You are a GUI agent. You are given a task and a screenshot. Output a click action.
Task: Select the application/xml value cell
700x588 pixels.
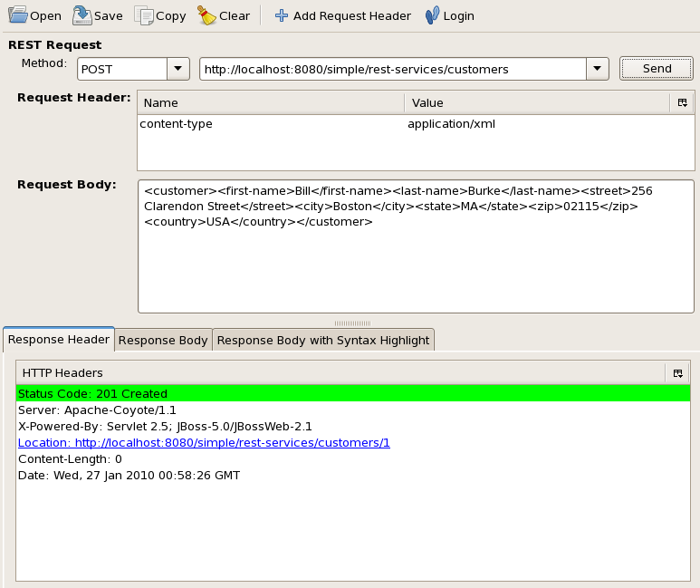[x=550, y=124]
